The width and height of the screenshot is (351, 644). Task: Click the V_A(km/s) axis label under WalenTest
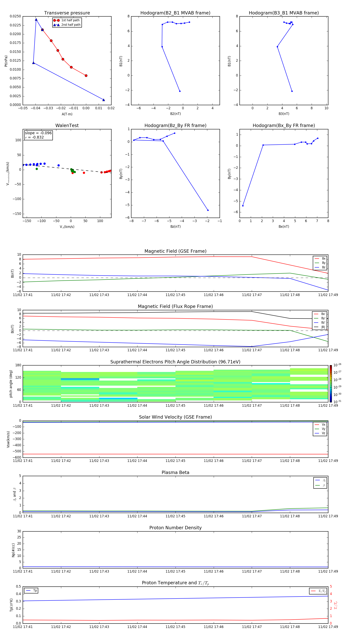67,227
